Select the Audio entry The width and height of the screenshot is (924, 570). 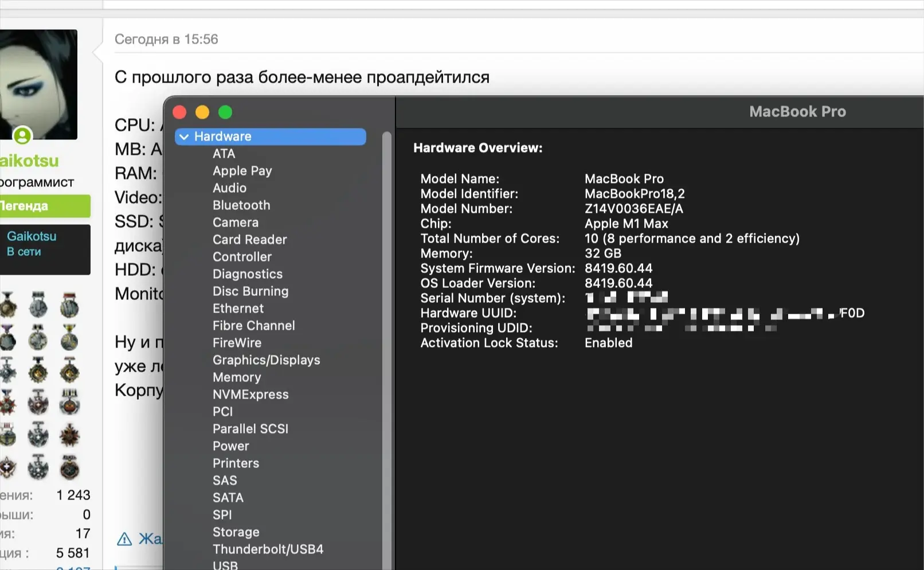click(x=229, y=188)
